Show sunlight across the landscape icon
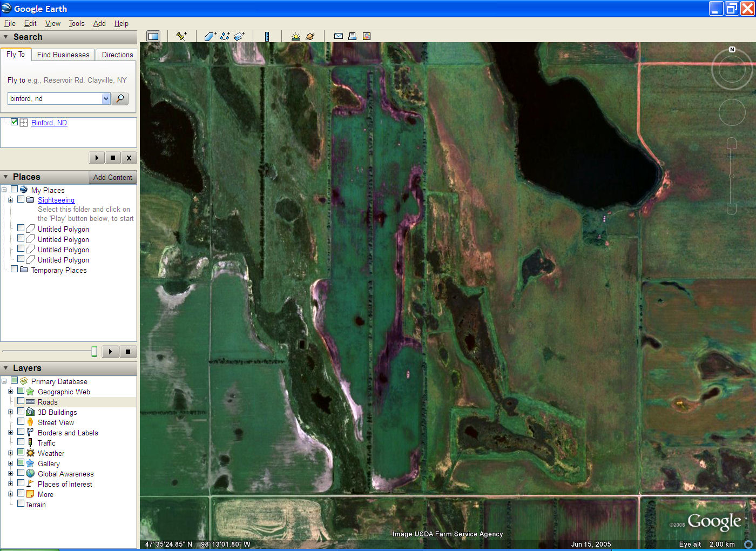The width and height of the screenshot is (756, 551). click(x=295, y=36)
